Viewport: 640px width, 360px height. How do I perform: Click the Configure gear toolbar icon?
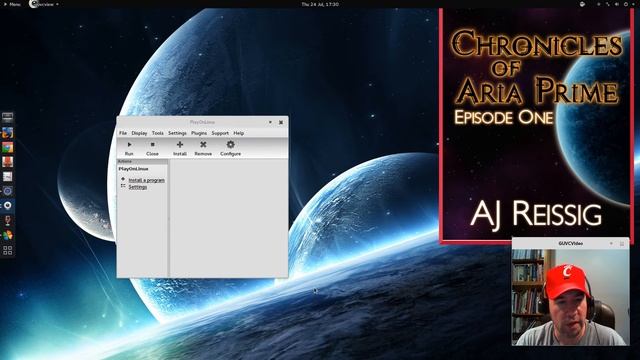click(231, 144)
